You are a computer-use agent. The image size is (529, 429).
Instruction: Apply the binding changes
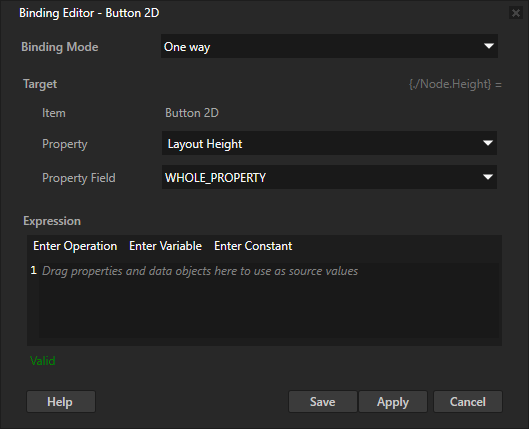pos(393,402)
